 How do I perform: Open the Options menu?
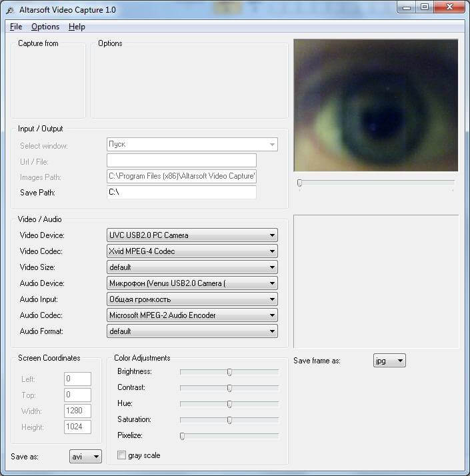tap(45, 27)
